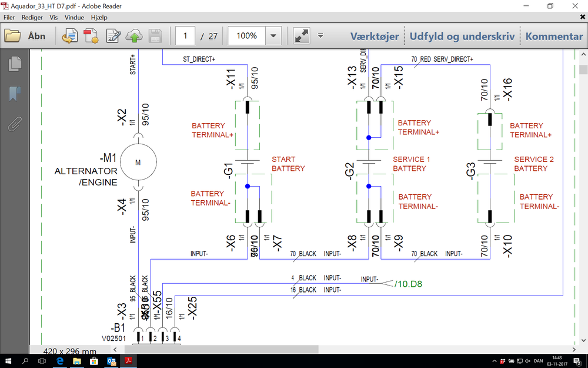
Task: Show page thumbnails in the sidebar
Action: click(x=15, y=64)
